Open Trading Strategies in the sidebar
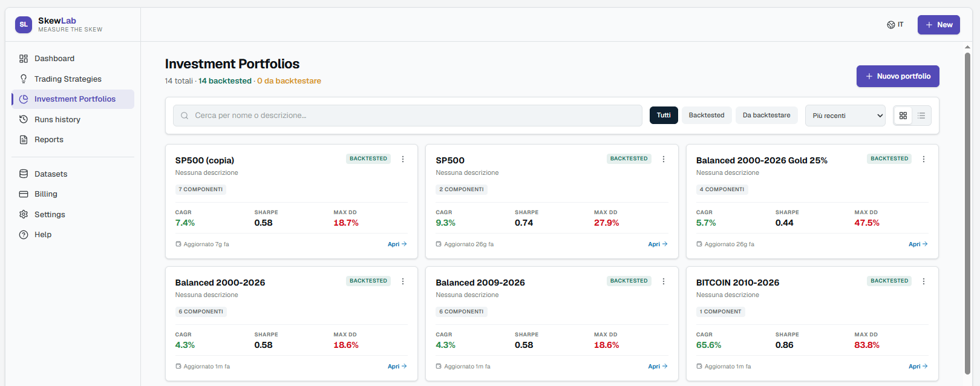 [73, 79]
